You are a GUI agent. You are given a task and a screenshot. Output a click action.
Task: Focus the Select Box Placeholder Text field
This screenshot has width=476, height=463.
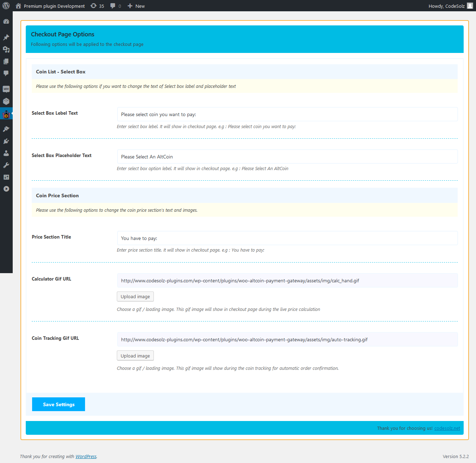(x=287, y=157)
